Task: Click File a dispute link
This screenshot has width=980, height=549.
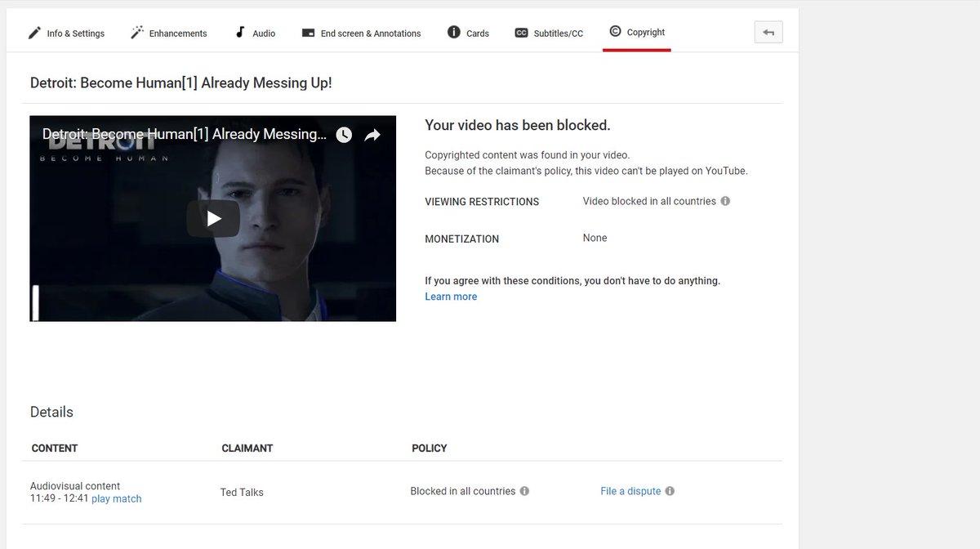Action: click(x=630, y=491)
